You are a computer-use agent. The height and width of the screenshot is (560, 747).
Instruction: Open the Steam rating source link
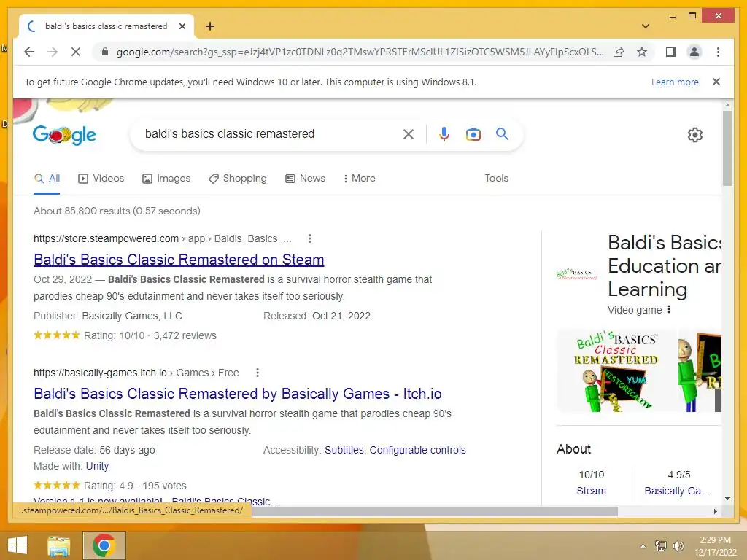pyautogui.click(x=591, y=491)
